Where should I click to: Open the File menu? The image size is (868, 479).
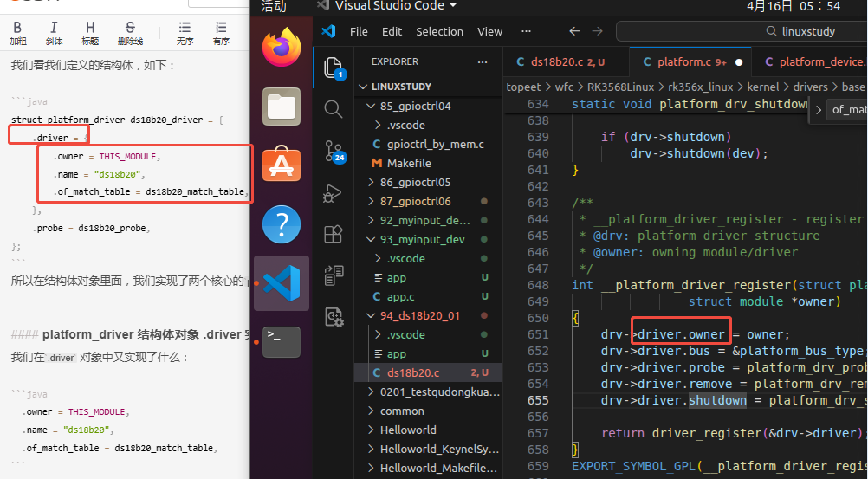pos(359,31)
